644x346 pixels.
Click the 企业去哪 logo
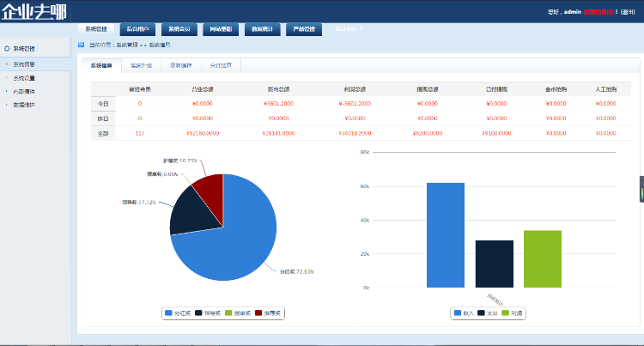(34, 12)
